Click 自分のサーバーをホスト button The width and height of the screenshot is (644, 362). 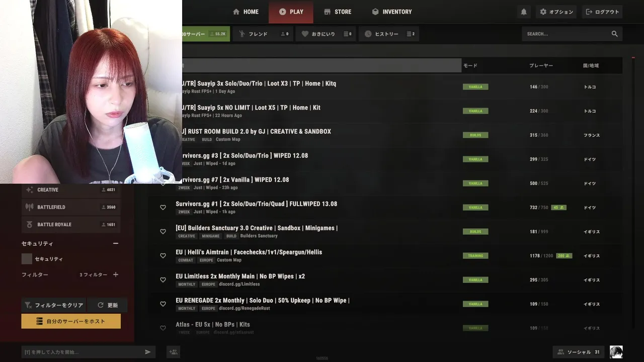coord(71,321)
